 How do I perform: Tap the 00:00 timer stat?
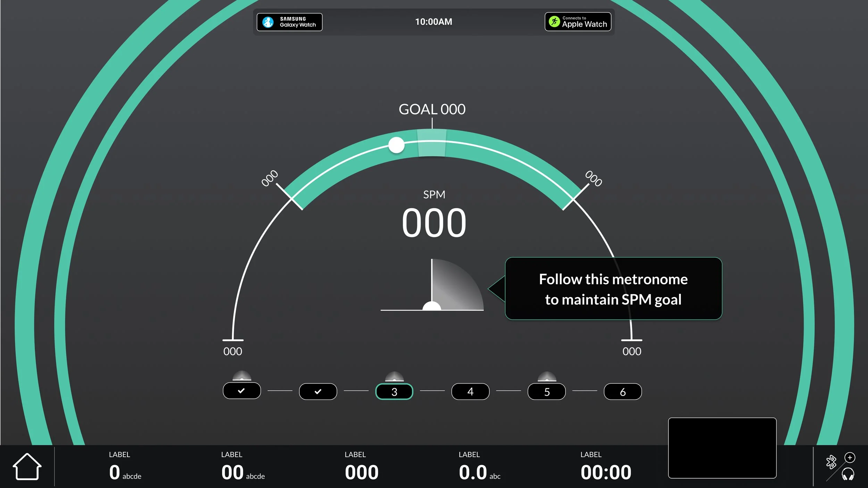(x=606, y=472)
